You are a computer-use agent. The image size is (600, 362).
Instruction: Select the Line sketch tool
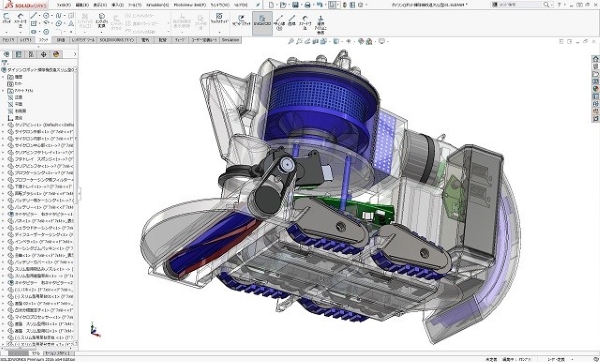pos(34,16)
